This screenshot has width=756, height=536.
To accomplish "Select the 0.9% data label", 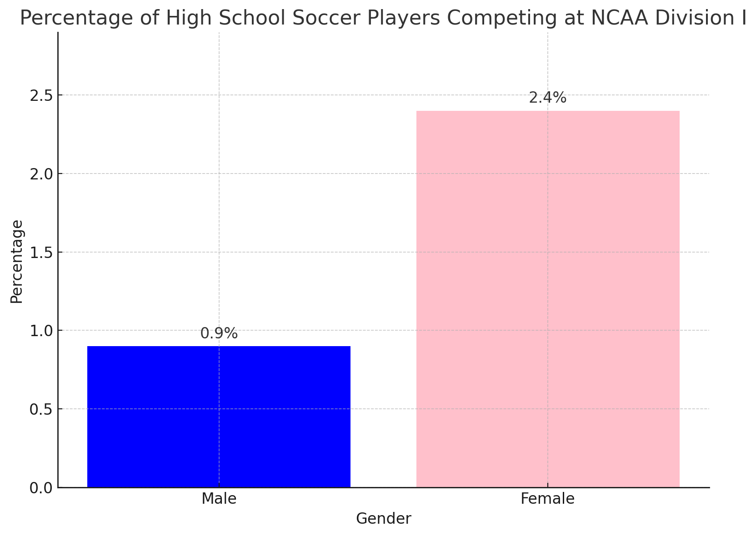I will point(219,333).
